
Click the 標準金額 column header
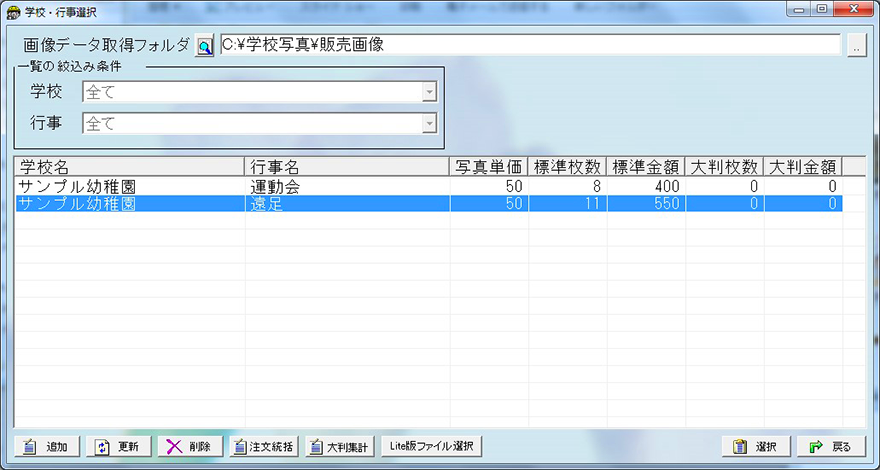[646, 166]
